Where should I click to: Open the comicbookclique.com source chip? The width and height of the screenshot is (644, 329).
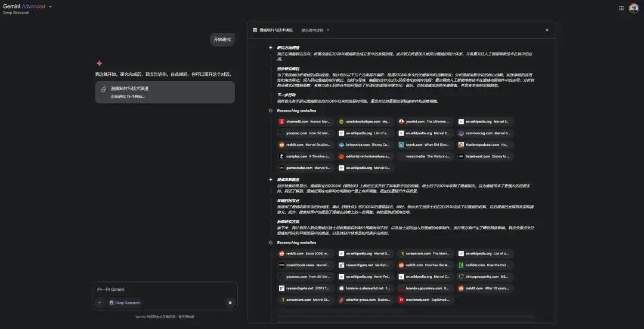[365, 122]
